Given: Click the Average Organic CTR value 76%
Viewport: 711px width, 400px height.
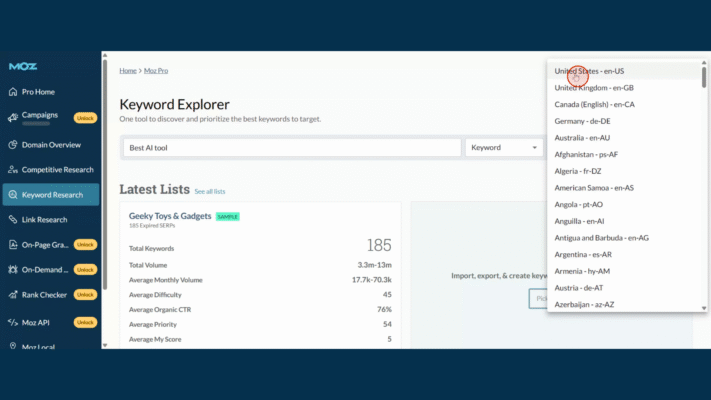Looking at the screenshot, I should [x=384, y=309].
